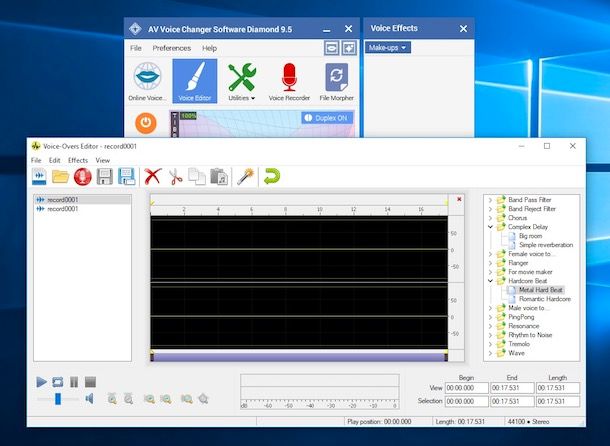Apply effects with the magic wand icon
Image resolution: width=610 pixels, height=446 pixels.
pos(245,177)
